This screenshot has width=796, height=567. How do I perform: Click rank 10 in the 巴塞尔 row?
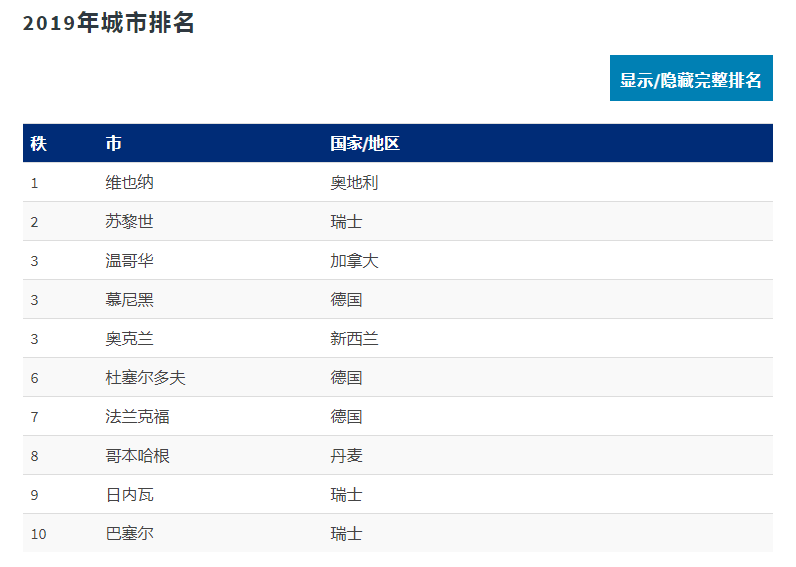click(x=39, y=534)
